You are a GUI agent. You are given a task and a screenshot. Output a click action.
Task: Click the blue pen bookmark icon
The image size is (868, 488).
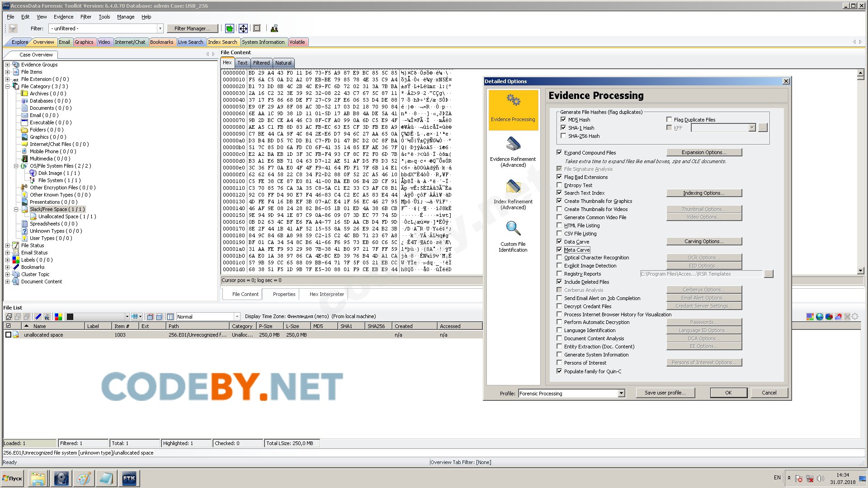[x=38, y=317]
